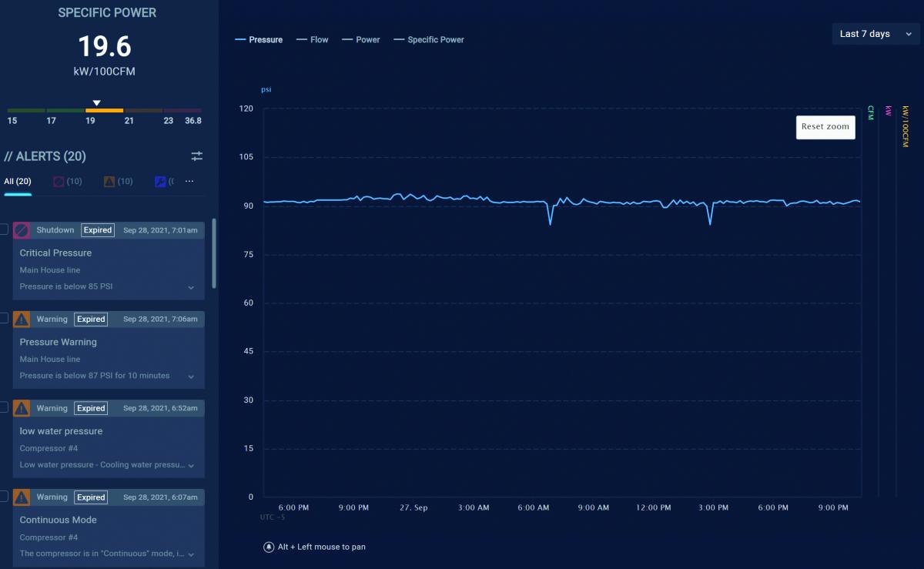Click the Reset zoom button

[825, 127]
